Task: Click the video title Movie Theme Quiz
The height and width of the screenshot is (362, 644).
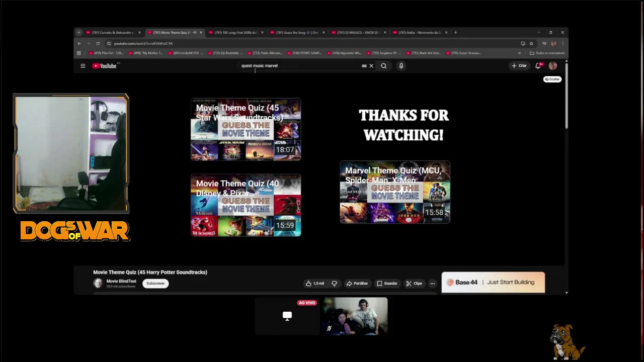Action: pyautogui.click(x=150, y=272)
